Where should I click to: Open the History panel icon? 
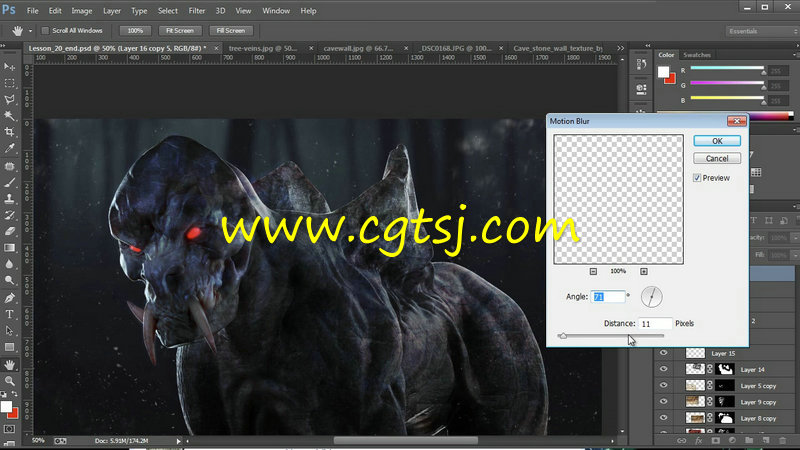(x=641, y=64)
